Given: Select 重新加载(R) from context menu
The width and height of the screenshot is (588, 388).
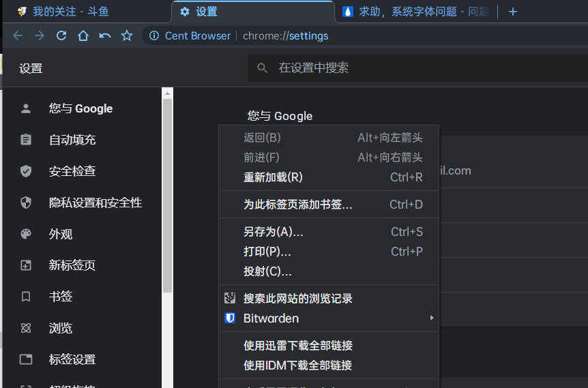Looking at the screenshot, I should [x=273, y=177].
